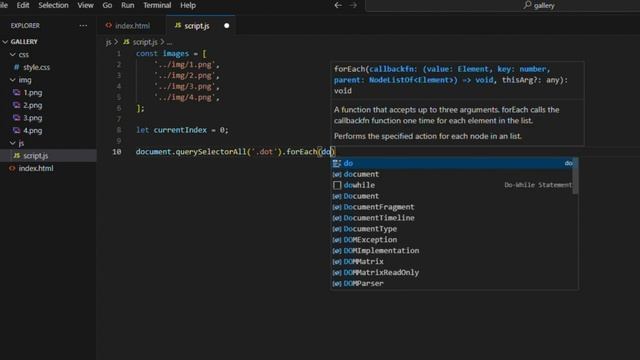The width and height of the screenshot is (640, 360).
Task: Select the lowercase 'document' suggestion
Action: tap(452, 174)
